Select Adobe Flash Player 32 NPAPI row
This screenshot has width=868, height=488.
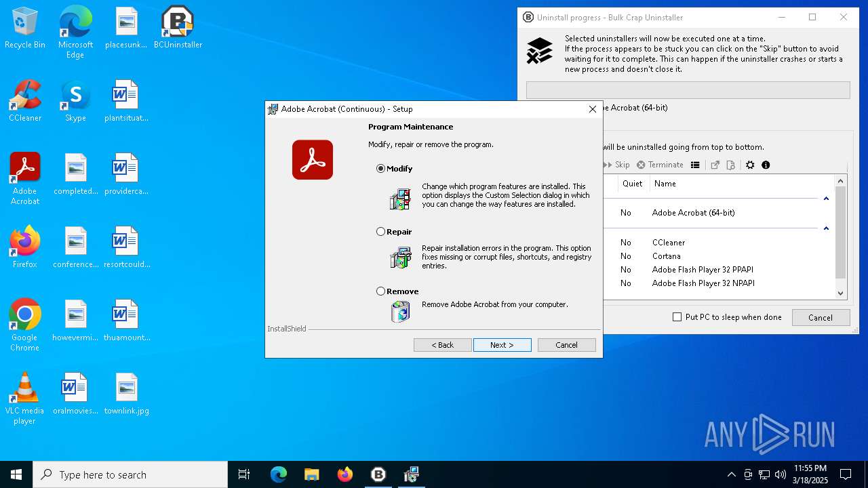tap(717, 283)
